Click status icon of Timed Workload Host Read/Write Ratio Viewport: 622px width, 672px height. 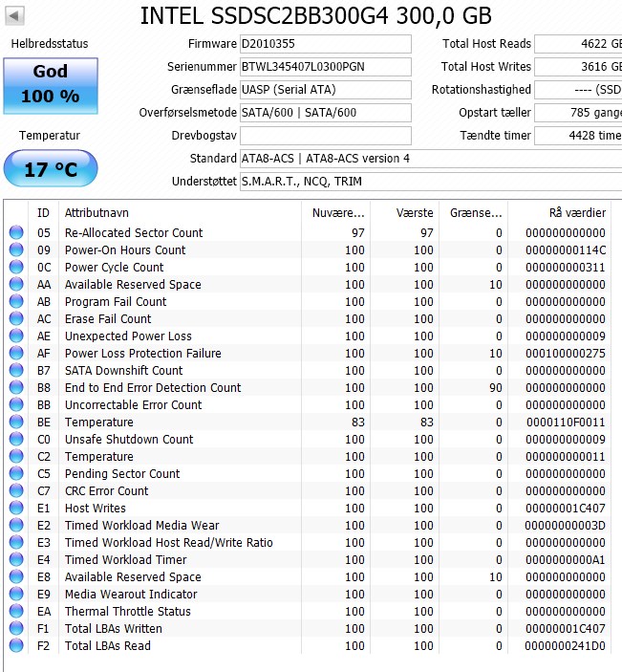point(16,542)
